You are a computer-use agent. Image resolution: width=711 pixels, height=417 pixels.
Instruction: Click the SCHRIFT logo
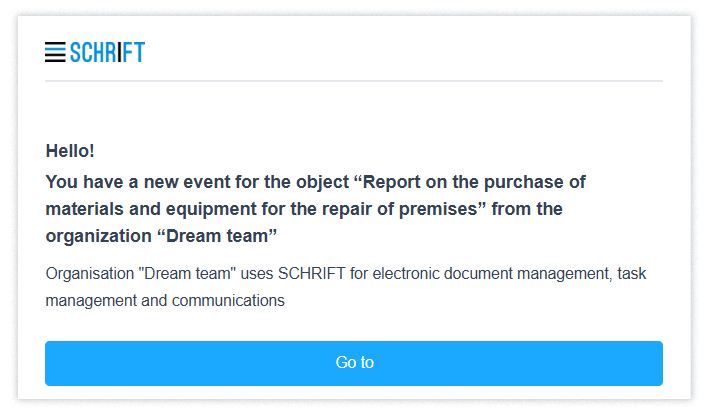(x=107, y=53)
